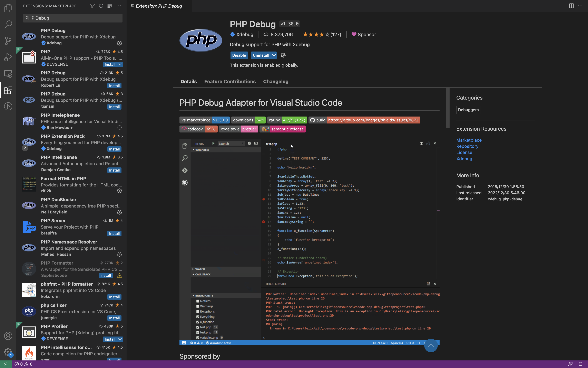The height and width of the screenshot is (368, 588).
Task: Open the Search view in activity bar
Action: tap(8, 24)
